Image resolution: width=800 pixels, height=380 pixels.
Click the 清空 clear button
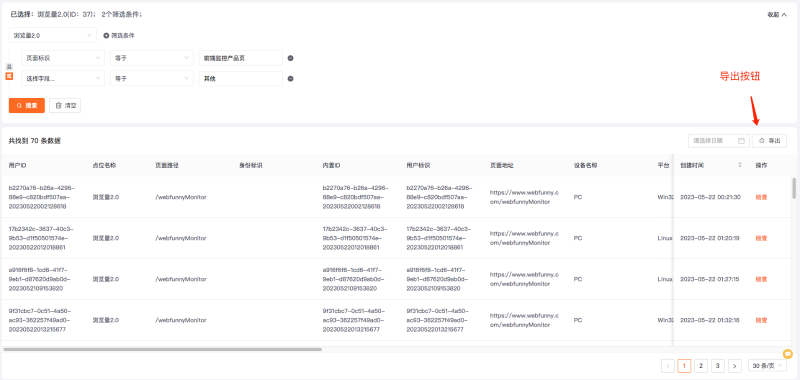click(65, 106)
